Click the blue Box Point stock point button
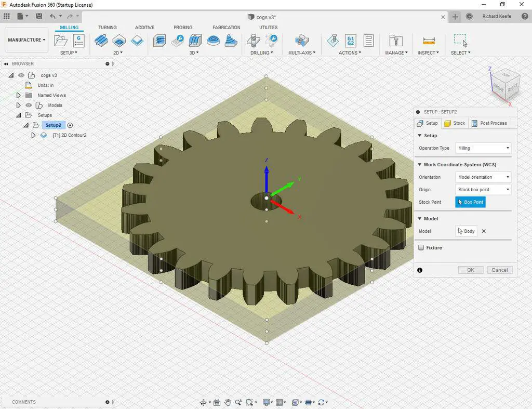Screen dimensions: 532x409 click(470, 202)
